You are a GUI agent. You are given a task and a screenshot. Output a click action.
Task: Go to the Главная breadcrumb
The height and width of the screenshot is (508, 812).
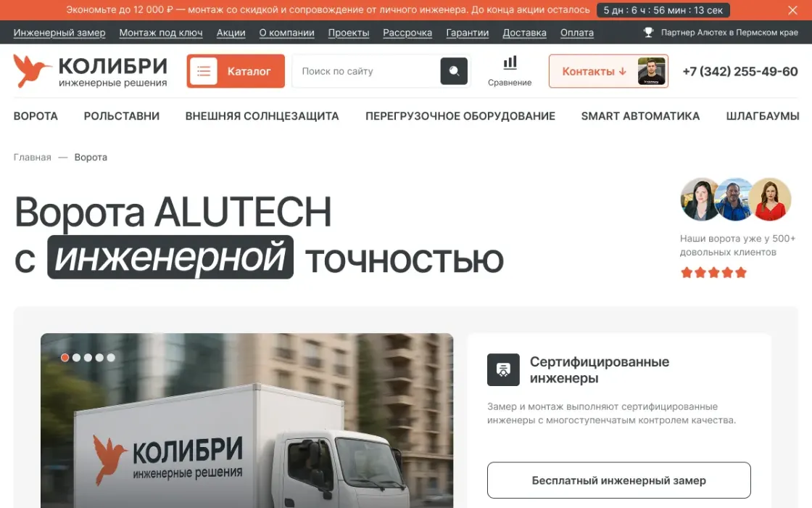pos(32,157)
